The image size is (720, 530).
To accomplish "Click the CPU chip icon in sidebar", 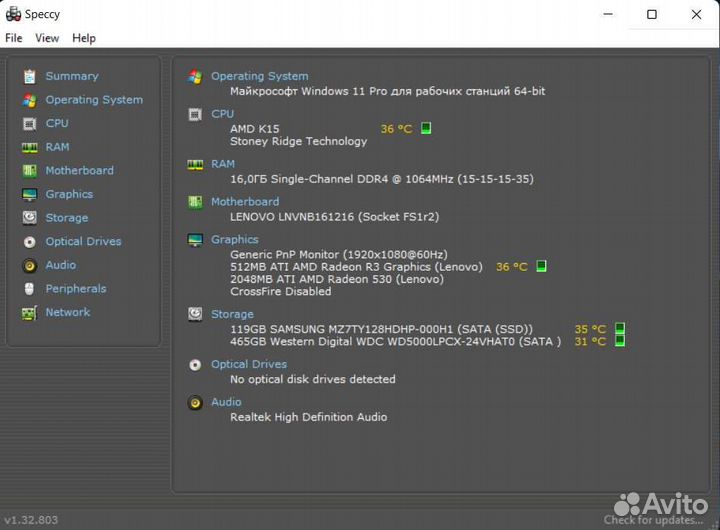I will pos(29,124).
